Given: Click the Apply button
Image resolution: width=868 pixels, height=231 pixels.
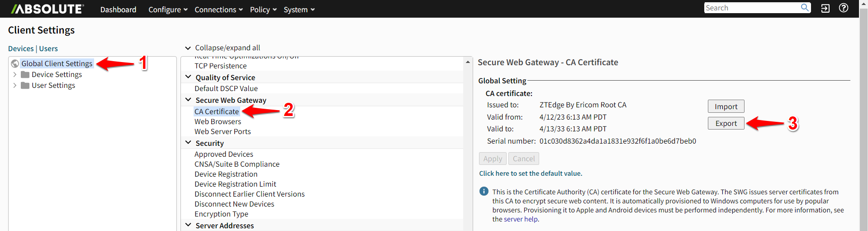Looking at the screenshot, I should point(493,159).
